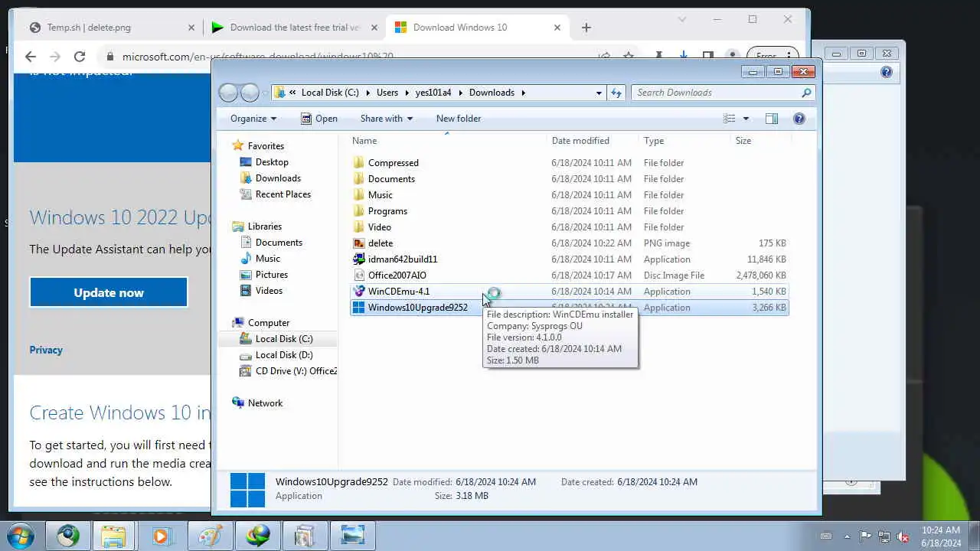Select the idman642build11 application file
The height and width of the screenshot is (551, 980).
click(403, 259)
